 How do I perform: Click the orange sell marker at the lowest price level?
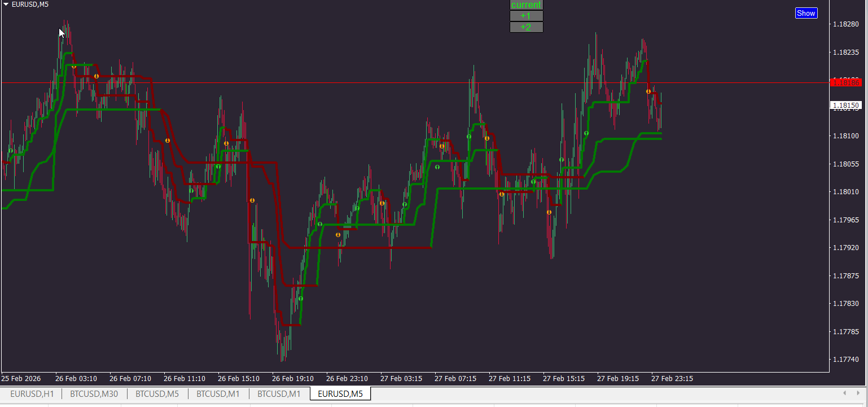tap(338, 235)
